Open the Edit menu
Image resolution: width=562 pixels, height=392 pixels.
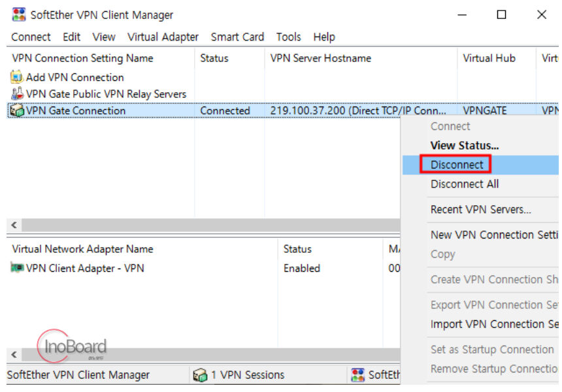click(x=72, y=37)
